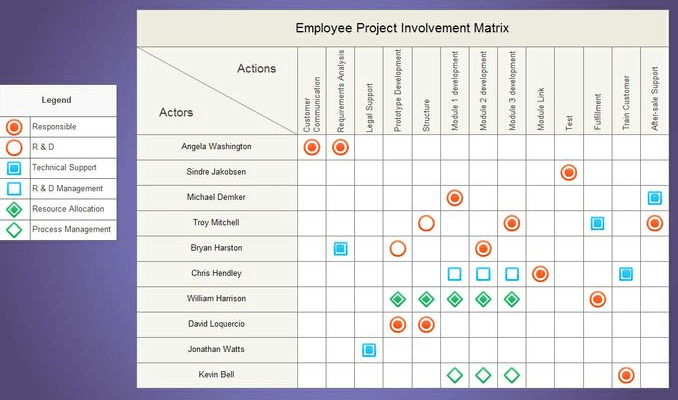
Task: Click the Responsible legend icon
Action: pyautogui.click(x=14, y=127)
